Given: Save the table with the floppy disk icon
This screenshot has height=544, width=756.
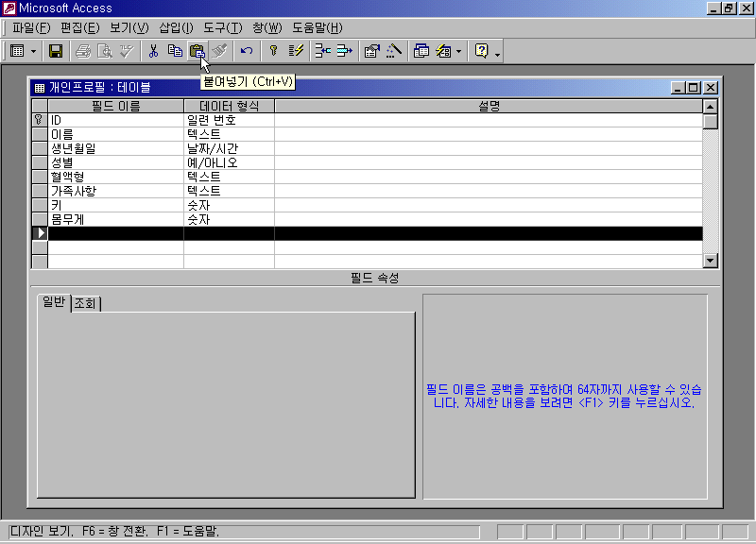Looking at the screenshot, I should point(56,51).
